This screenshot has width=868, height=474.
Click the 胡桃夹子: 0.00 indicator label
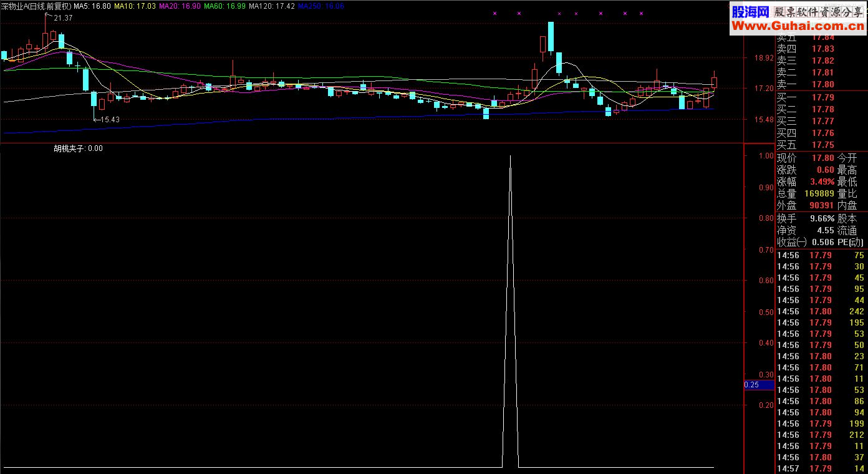pos(78,148)
